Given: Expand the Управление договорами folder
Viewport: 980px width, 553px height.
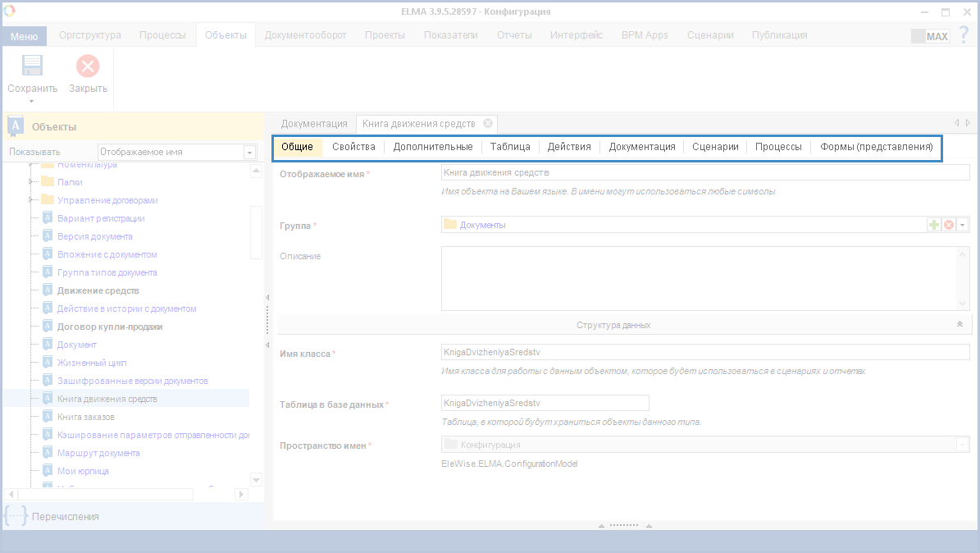Looking at the screenshot, I should (31, 200).
